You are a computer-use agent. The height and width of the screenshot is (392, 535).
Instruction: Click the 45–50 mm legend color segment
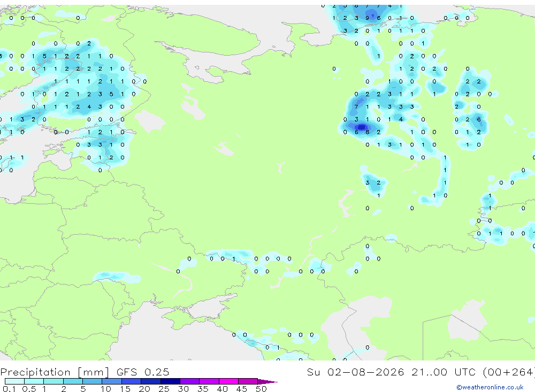point(248,381)
